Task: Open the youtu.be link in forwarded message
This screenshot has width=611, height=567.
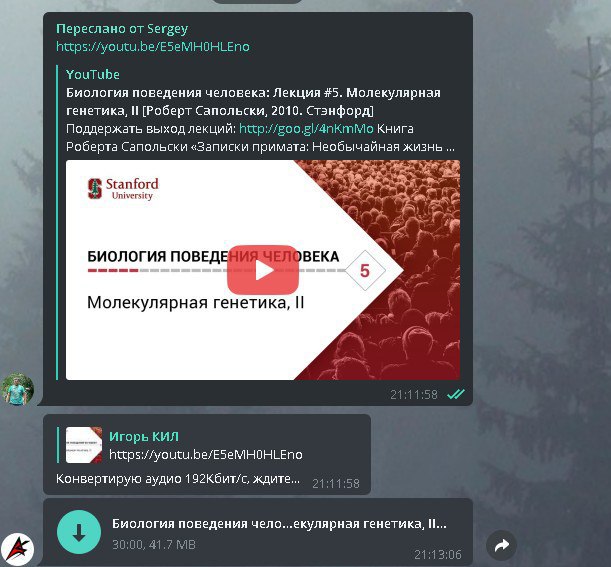Action: (x=153, y=47)
